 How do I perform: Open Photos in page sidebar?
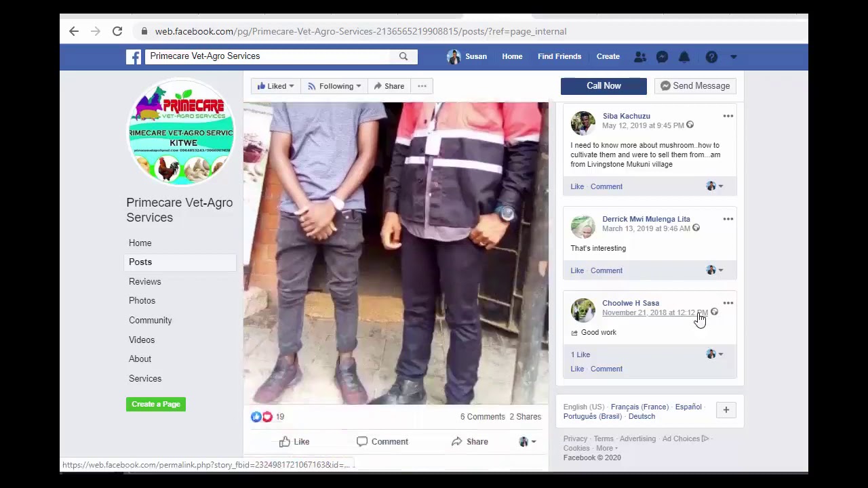coord(142,301)
